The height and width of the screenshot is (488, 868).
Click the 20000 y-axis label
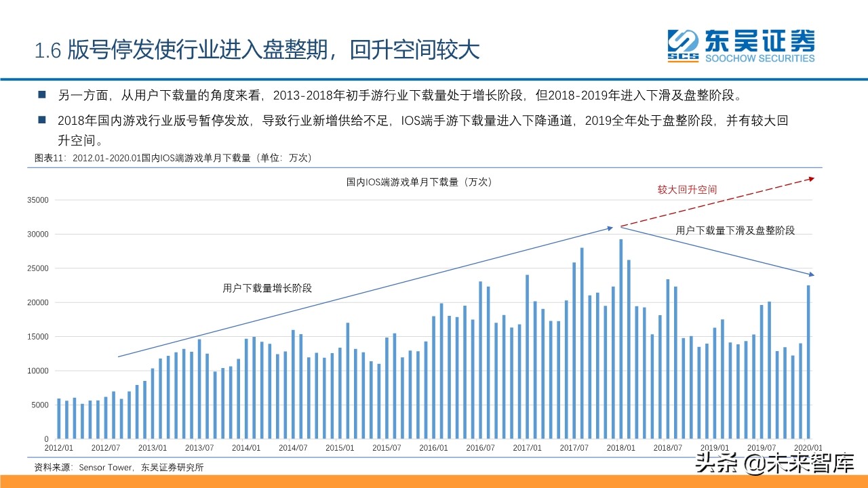point(37,302)
